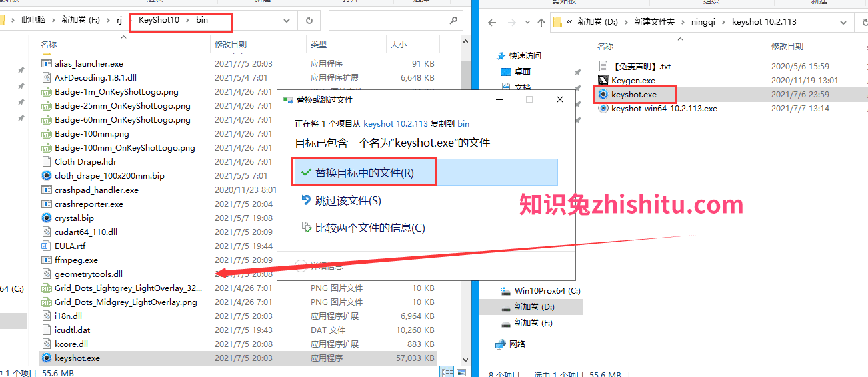868x377 pixels.
Task: Select geometrytools.dll file icon
Action: point(47,274)
